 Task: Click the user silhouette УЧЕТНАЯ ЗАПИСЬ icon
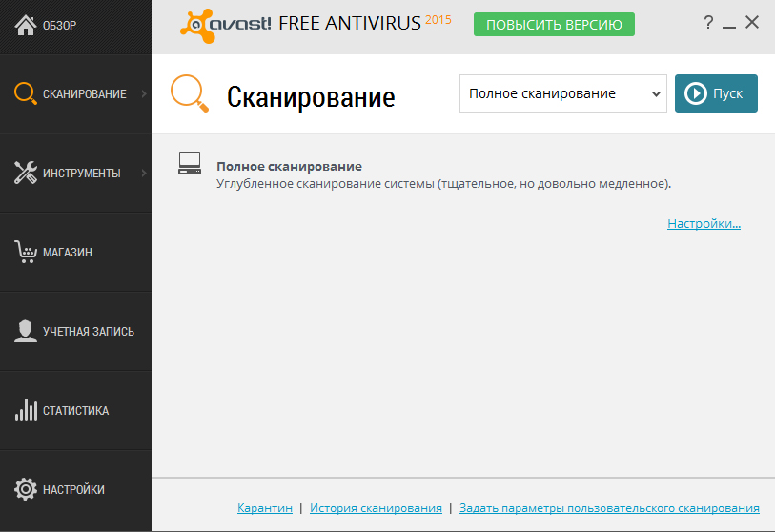tap(25, 331)
